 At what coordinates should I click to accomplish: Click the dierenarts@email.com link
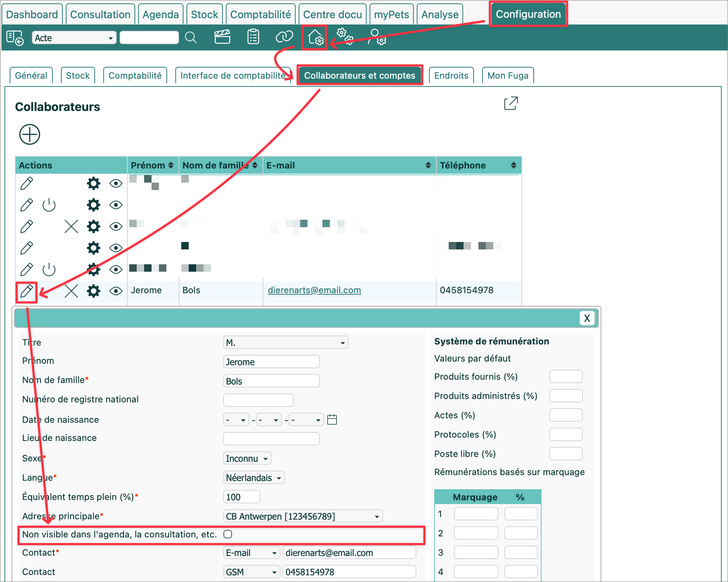[x=314, y=290]
